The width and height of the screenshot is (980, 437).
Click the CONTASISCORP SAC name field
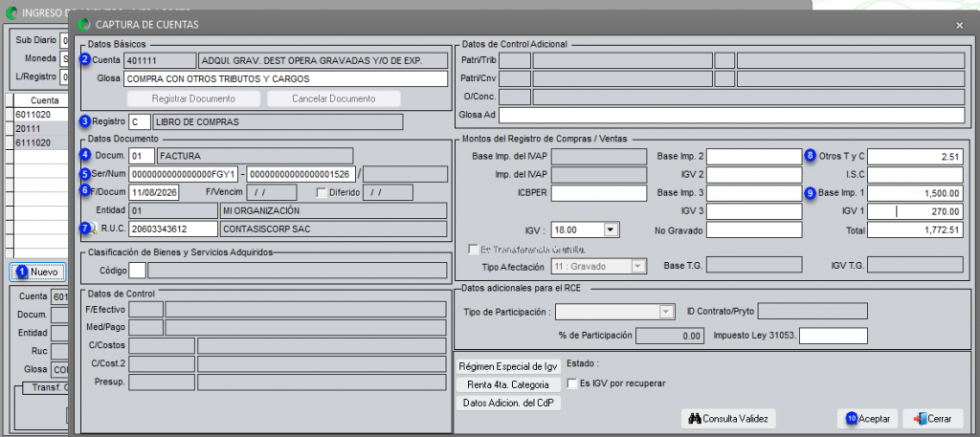click(334, 229)
